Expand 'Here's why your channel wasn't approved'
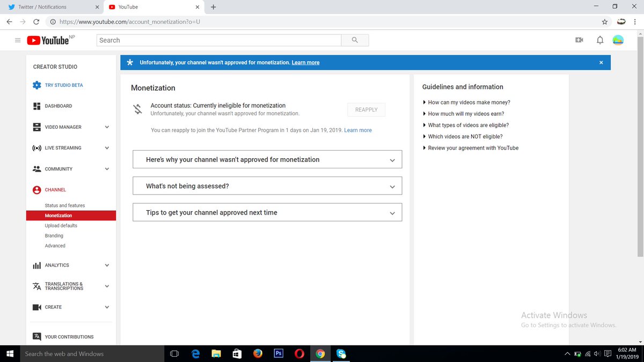This screenshot has height=362, width=644. pyautogui.click(x=267, y=160)
